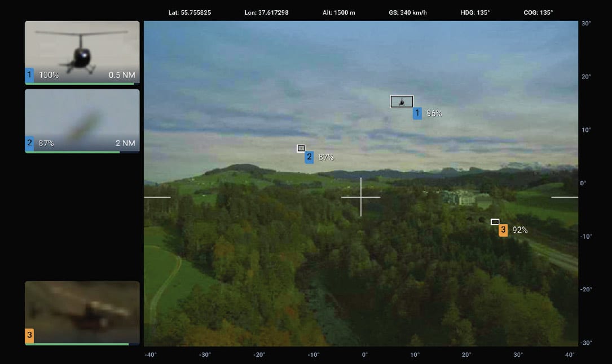The height and width of the screenshot is (364, 612).
Task: Click green confidence bar under thumbnail 2
Action: point(73,152)
